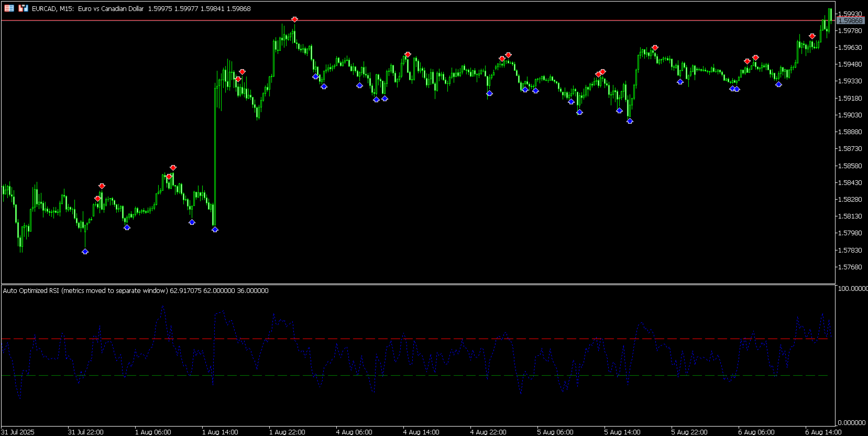Image resolution: width=868 pixels, height=436 pixels.
Task: Click the 1.59630 price axis label
Action: click(x=850, y=47)
